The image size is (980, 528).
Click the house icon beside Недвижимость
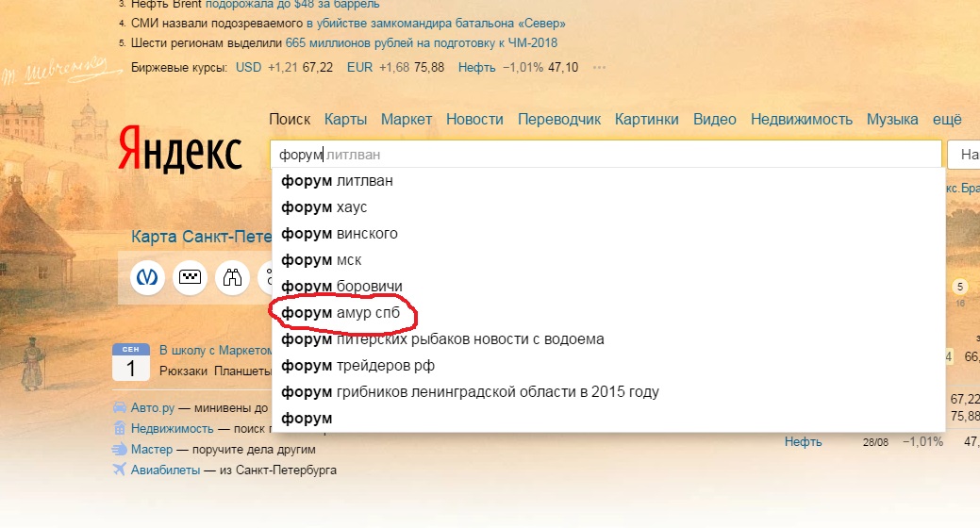(119, 428)
